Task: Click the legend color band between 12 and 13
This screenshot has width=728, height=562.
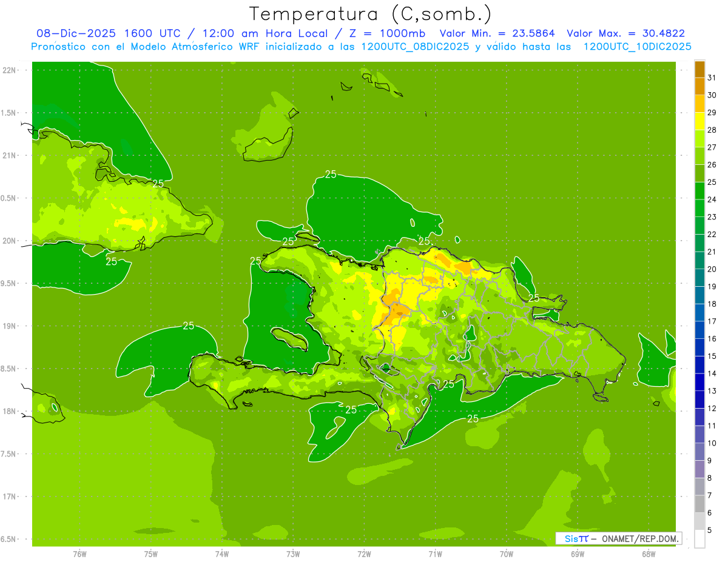Action: 699,400
